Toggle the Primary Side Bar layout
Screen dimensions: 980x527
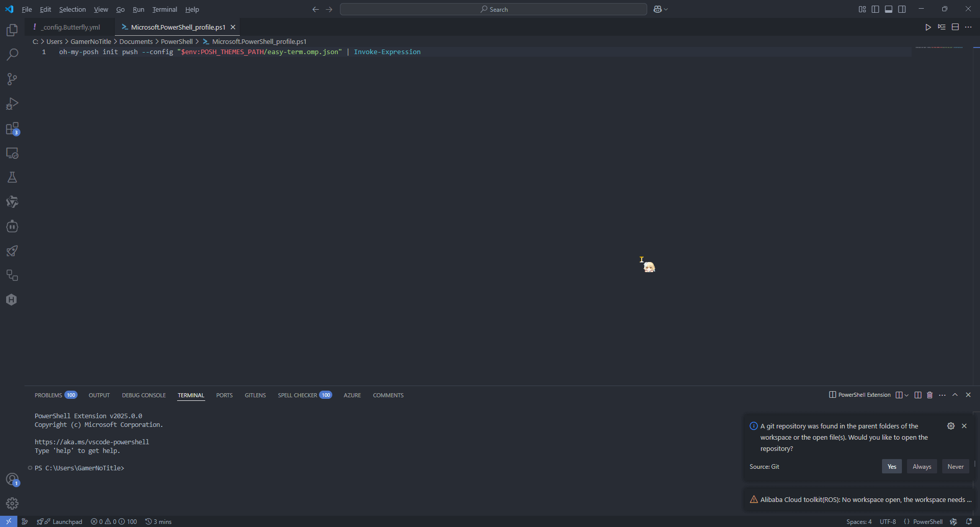point(875,9)
